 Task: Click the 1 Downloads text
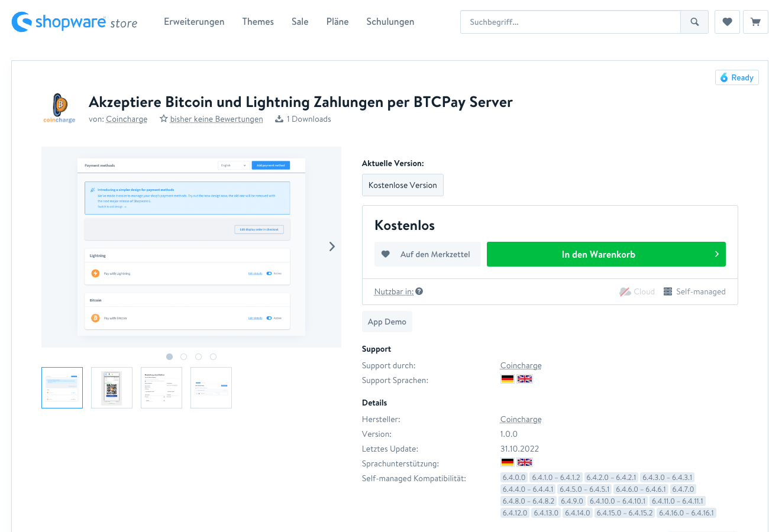(x=309, y=119)
